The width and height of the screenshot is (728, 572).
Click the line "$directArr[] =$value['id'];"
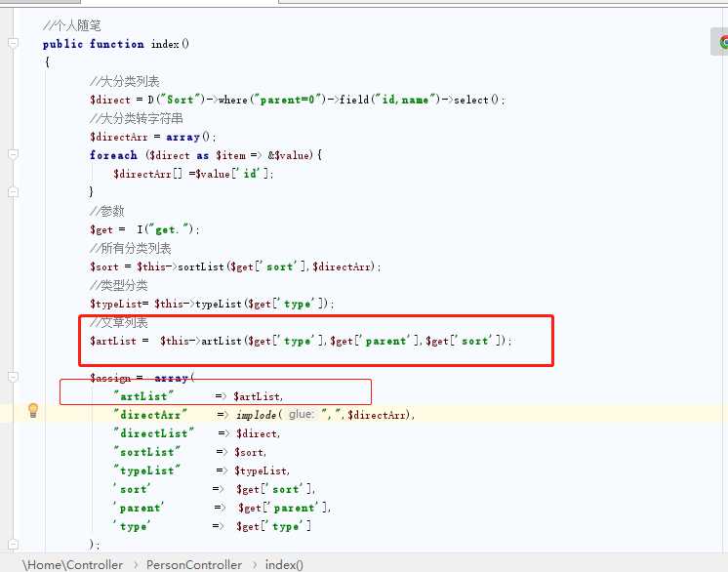[x=193, y=174]
